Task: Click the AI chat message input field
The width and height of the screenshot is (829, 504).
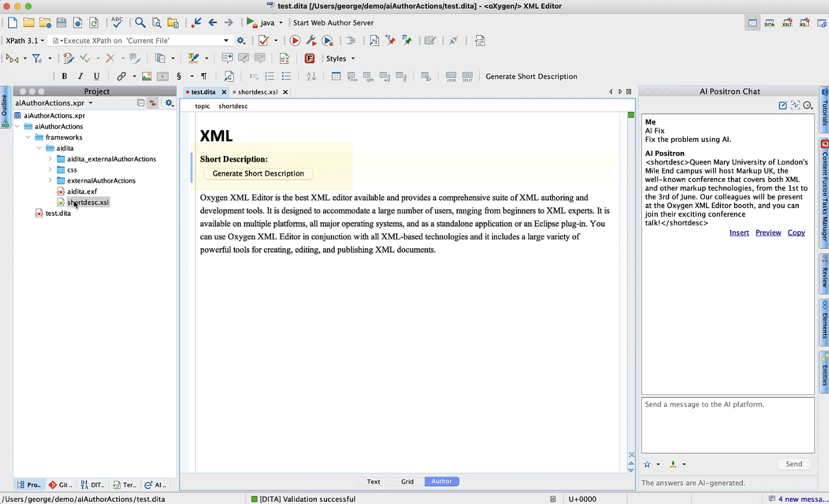Action: point(728,425)
